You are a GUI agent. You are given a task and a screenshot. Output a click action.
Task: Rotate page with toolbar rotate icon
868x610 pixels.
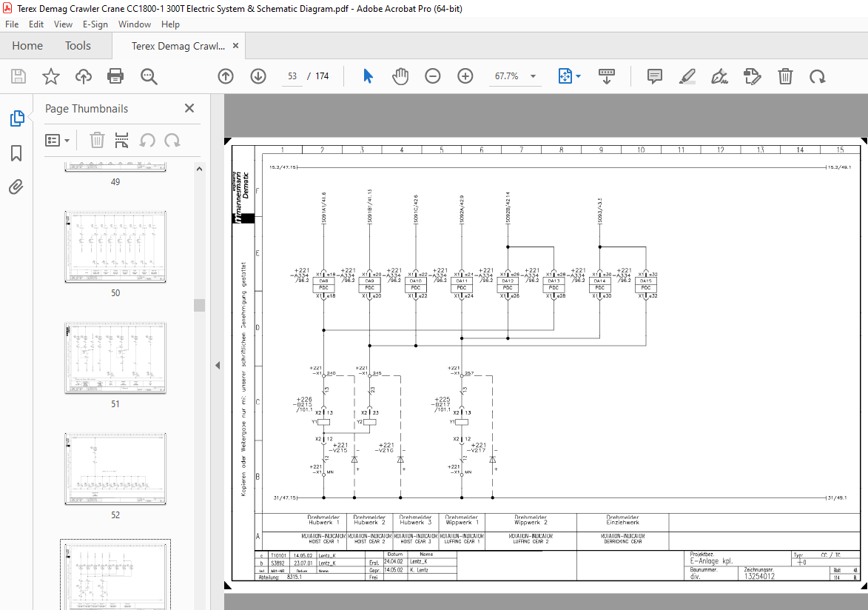pyautogui.click(x=817, y=76)
